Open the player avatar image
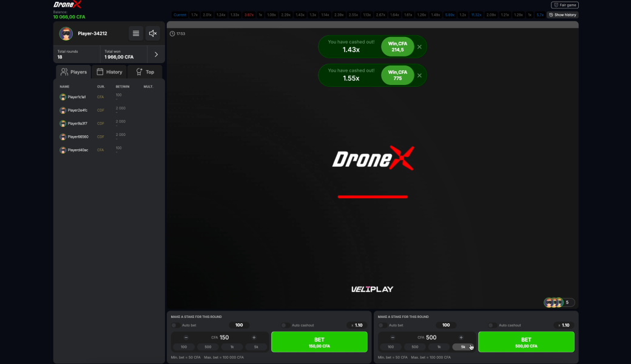 (66, 33)
